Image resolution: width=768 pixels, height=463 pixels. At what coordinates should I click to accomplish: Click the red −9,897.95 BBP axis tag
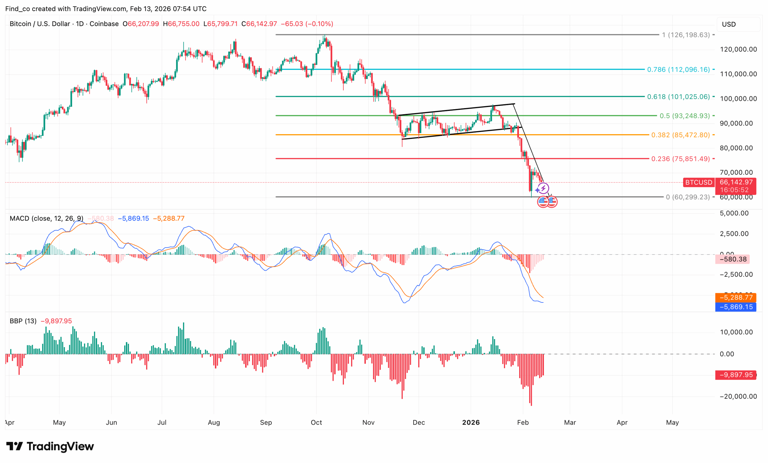(x=736, y=375)
